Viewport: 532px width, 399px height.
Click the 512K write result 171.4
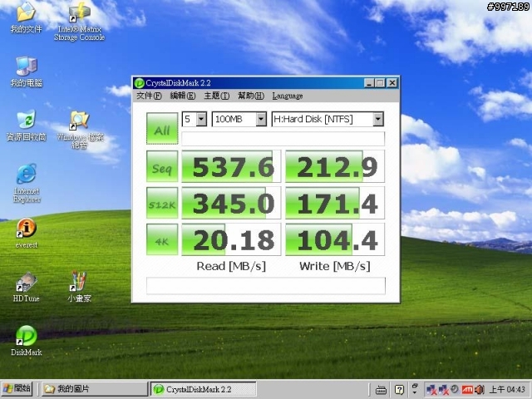pos(335,203)
